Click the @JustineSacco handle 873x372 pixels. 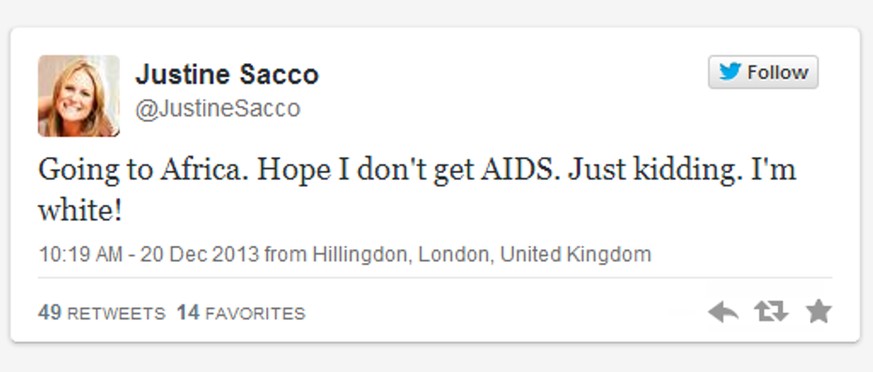(x=218, y=109)
